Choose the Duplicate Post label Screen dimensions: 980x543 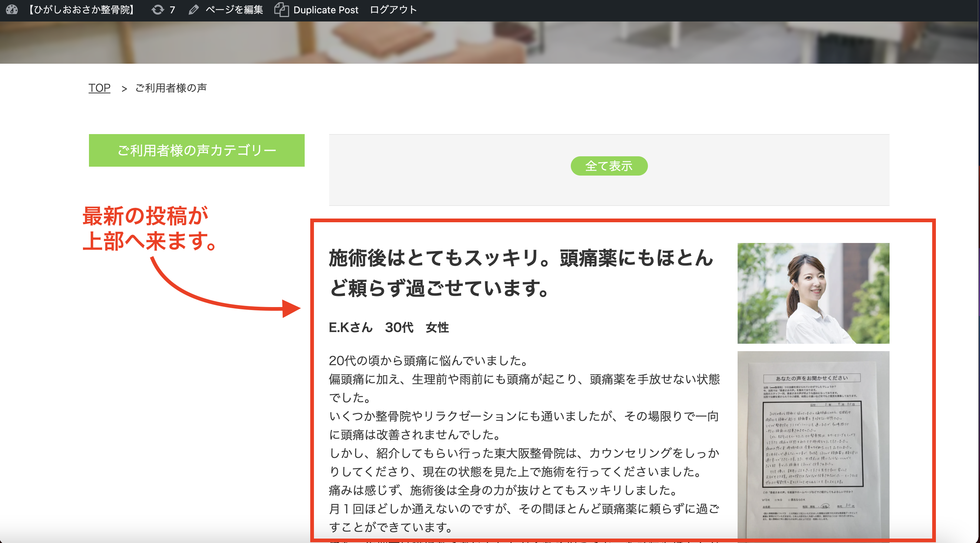pos(326,10)
